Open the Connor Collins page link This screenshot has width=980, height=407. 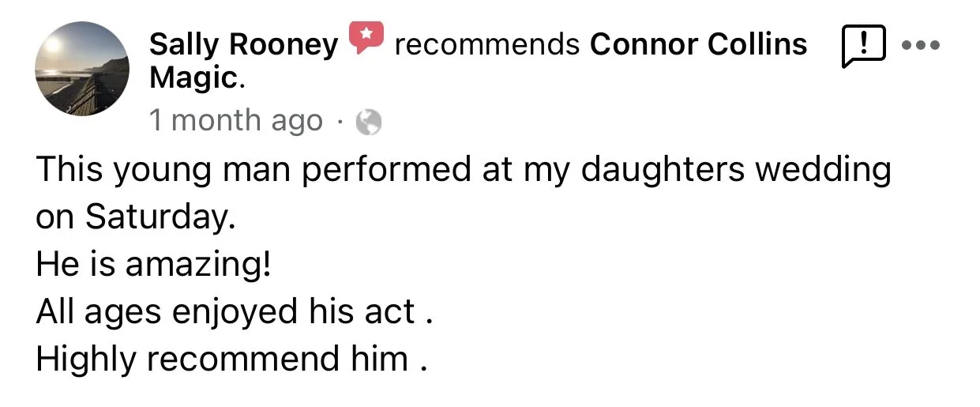[698, 44]
